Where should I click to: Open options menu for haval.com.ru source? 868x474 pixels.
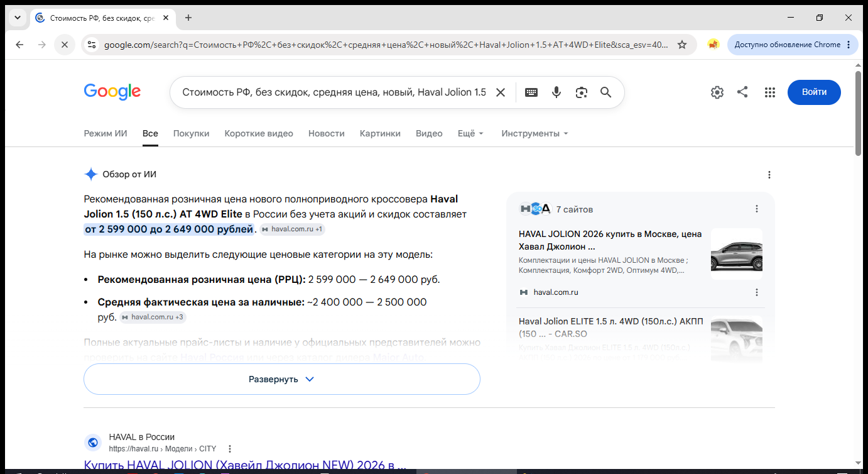[757, 292]
